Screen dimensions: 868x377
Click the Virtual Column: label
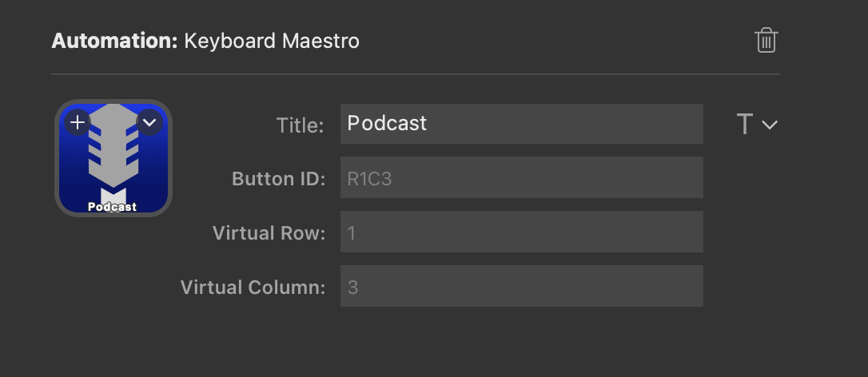(x=253, y=288)
